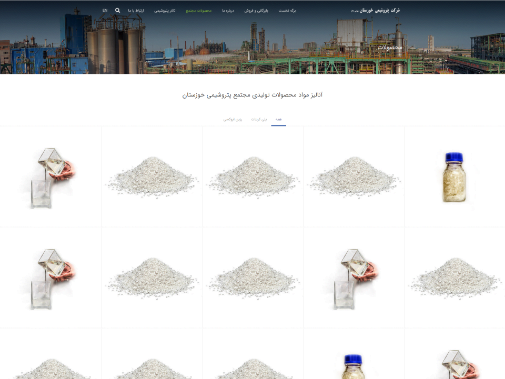The image size is (505, 379).
Task: Open the blue-capped bottle product in first row
Action: [454, 177]
